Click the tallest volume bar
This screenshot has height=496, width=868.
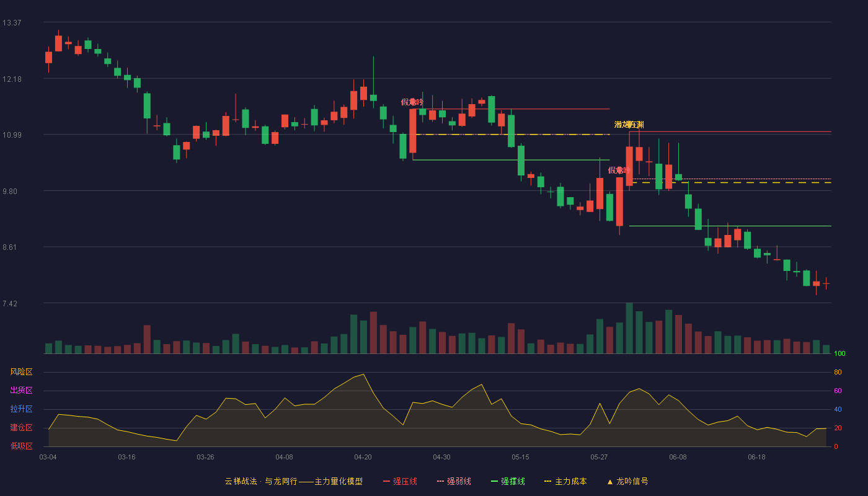629,328
